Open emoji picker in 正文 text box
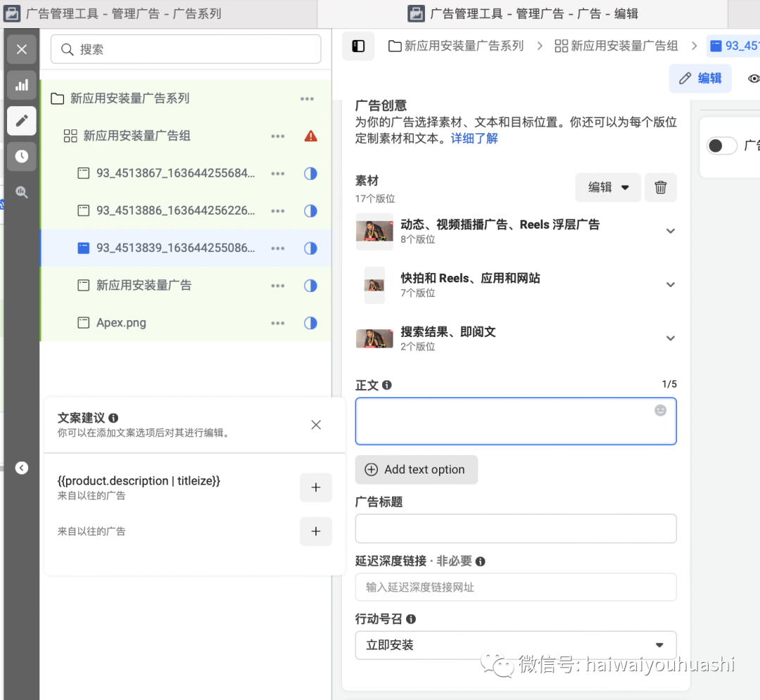 tap(660, 410)
